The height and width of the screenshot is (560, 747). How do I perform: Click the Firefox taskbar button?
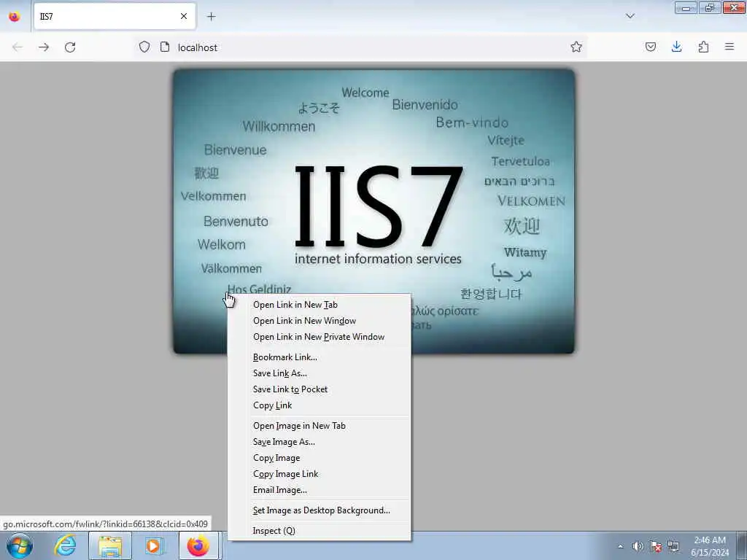tap(198, 545)
